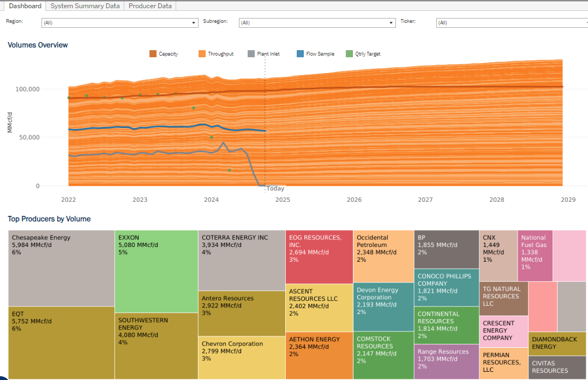Screen dimensions: 588x380
Task: Click the Throughput legend color swatch
Action: click(x=202, y=54)
